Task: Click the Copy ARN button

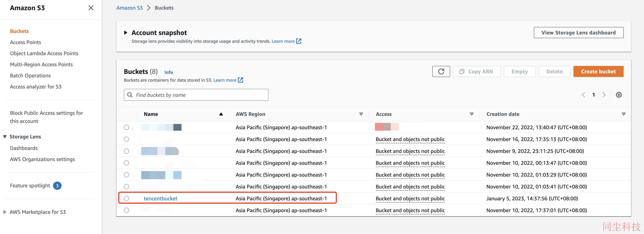Action: click(477, 72)
